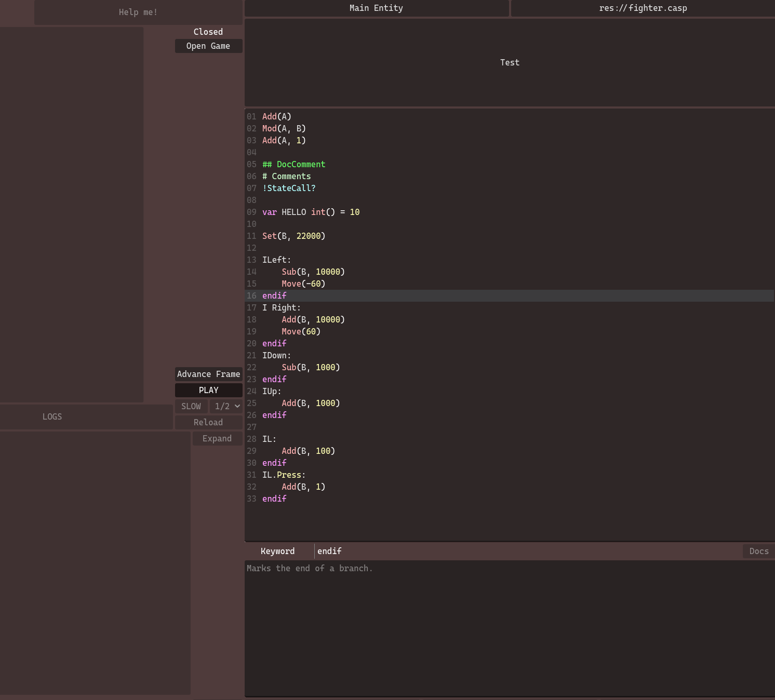Select the ILeft: branch on line 13

click(275, 260)
